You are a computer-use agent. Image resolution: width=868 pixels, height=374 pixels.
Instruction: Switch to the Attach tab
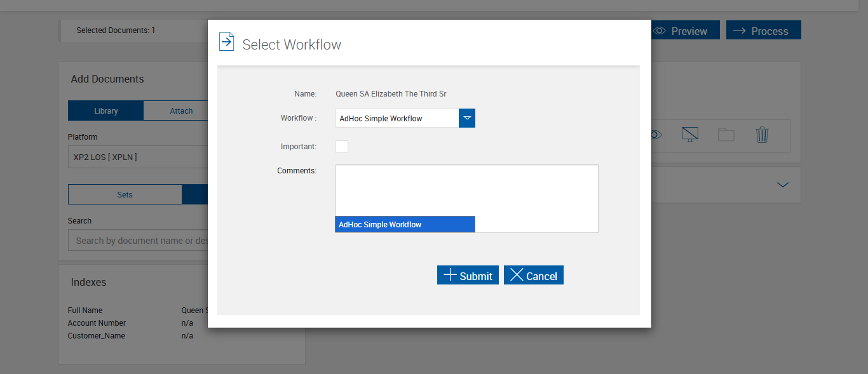181,110
